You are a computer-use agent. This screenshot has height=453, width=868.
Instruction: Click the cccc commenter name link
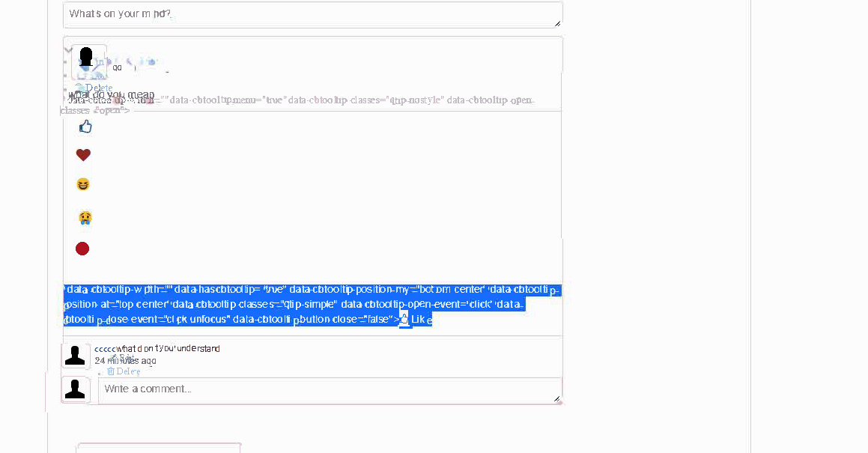(105, 348)
